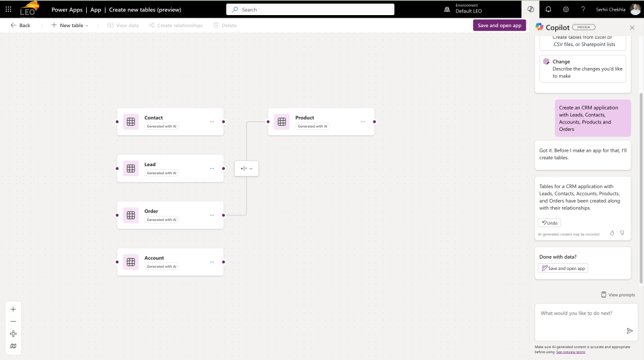
Task: Click the help question mark icon
Action: [x=583, y=9]
